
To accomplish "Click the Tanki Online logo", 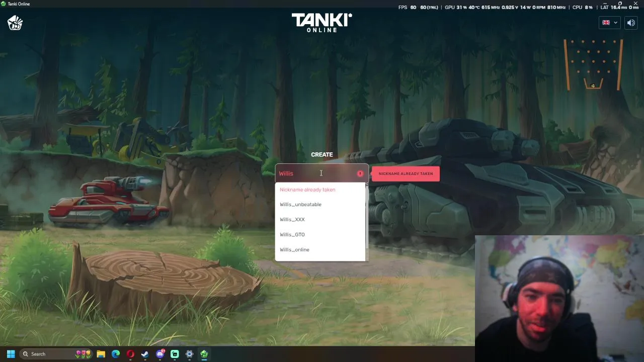I will pyautogui.click(x=322, y=23).
